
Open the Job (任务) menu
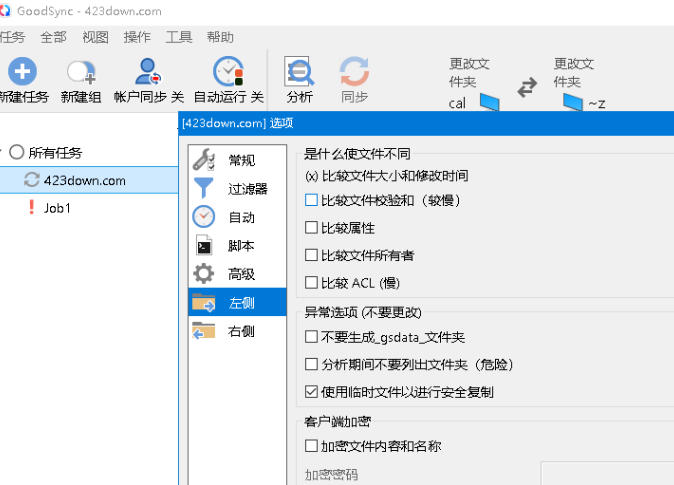coord(12,37)
